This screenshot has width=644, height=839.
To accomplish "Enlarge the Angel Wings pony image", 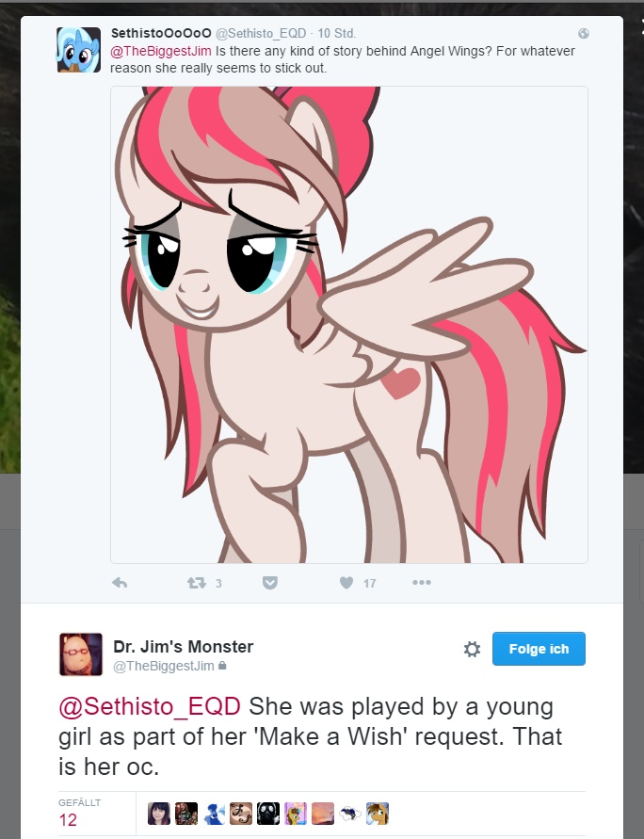I will pos(349,325).
